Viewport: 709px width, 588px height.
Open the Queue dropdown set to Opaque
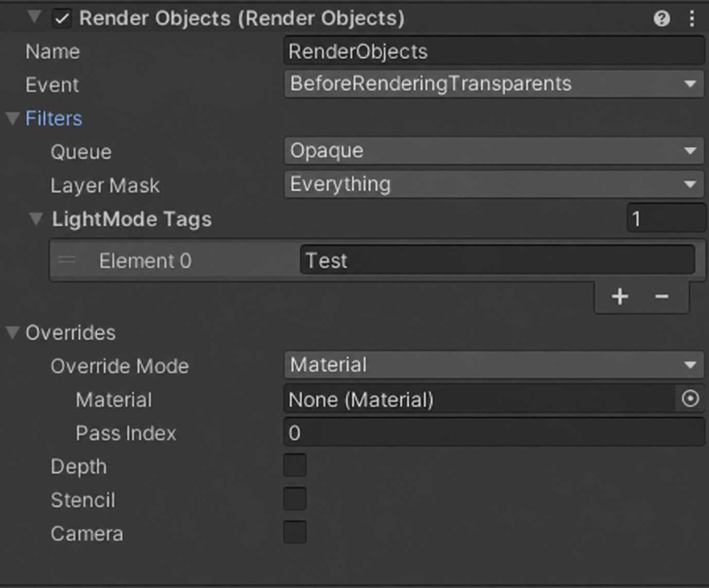[x=494, y=151]
